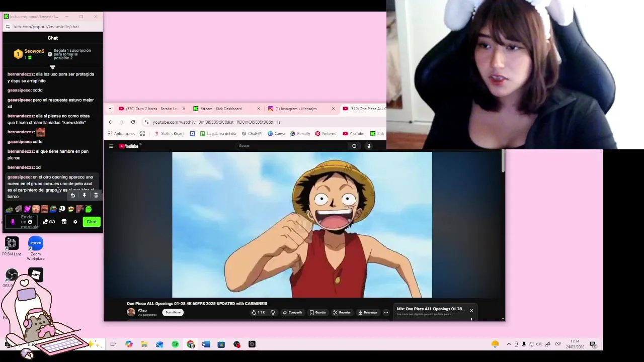Open the emoji picker in the message box
This screenshot has height=362, width=644.
[x=30, y=222]
